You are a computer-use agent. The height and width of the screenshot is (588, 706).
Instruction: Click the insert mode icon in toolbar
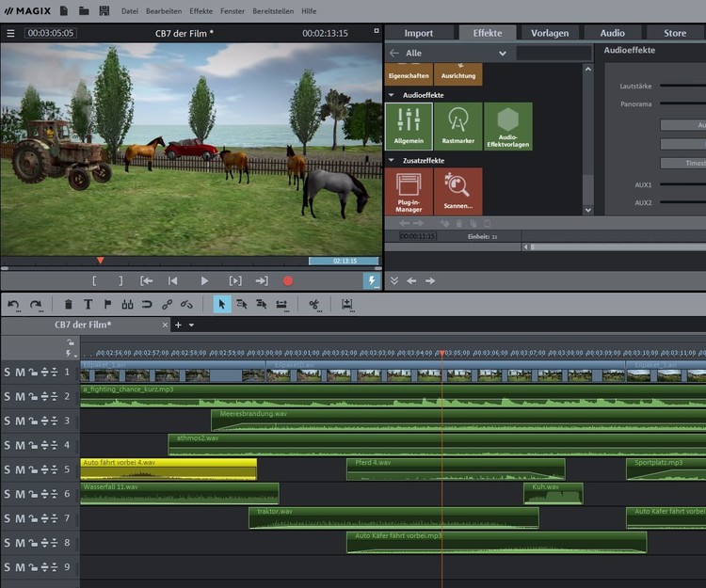click(x=347, y=305)
